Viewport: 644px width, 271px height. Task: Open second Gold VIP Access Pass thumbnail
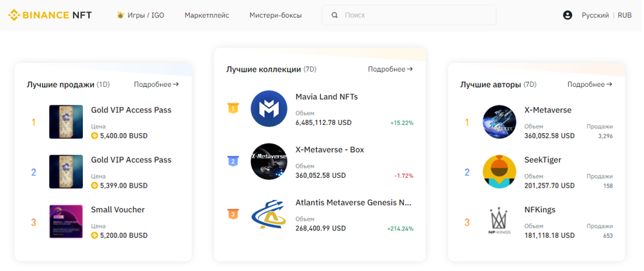tap(66, 172)
